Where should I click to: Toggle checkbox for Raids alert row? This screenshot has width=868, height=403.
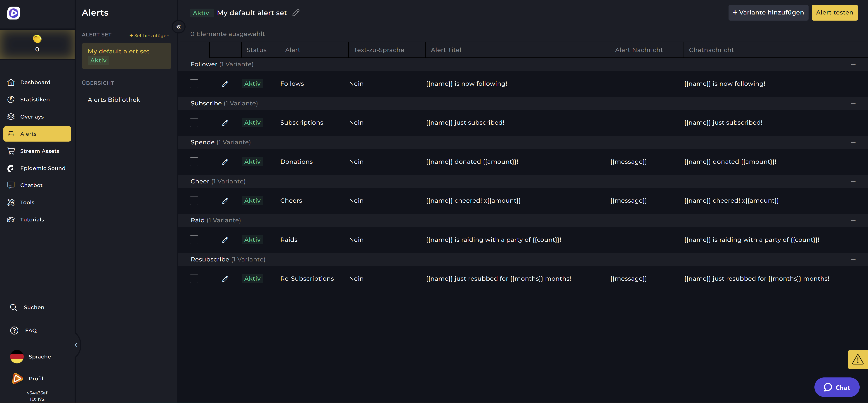click(x=194, y=239)
